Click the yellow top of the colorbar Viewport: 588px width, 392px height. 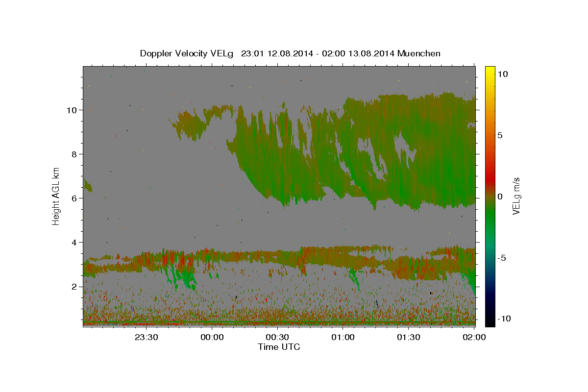pos(490,71)
